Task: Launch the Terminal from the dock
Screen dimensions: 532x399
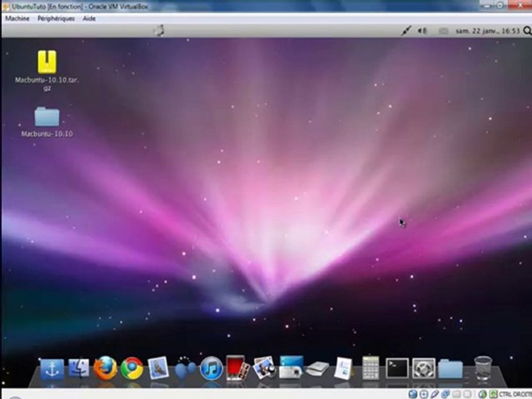Action: [x=397, y=368]
